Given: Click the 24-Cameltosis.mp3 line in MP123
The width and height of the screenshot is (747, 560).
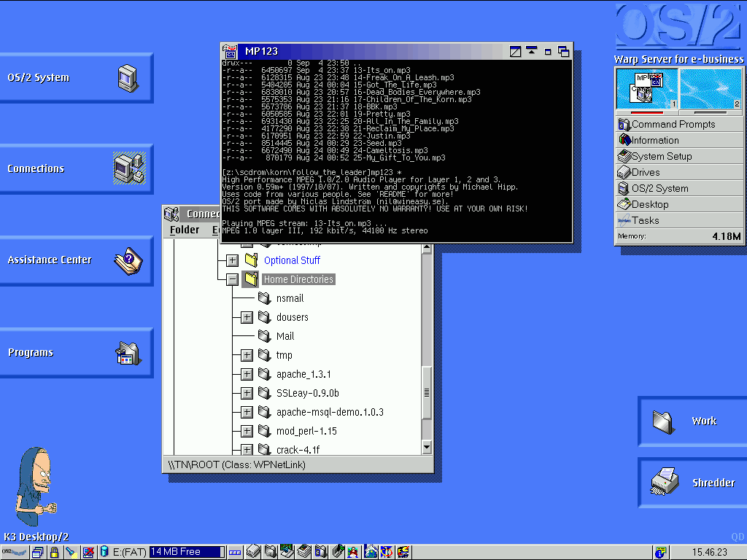Looking at the screenshot, I should [325, 150].
